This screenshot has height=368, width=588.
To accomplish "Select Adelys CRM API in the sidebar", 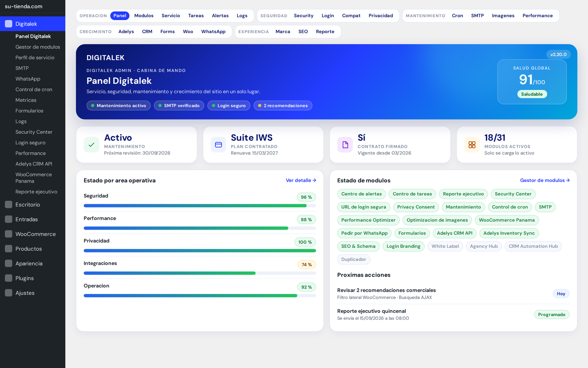I will pyautogui.click(x=34, y=164).
